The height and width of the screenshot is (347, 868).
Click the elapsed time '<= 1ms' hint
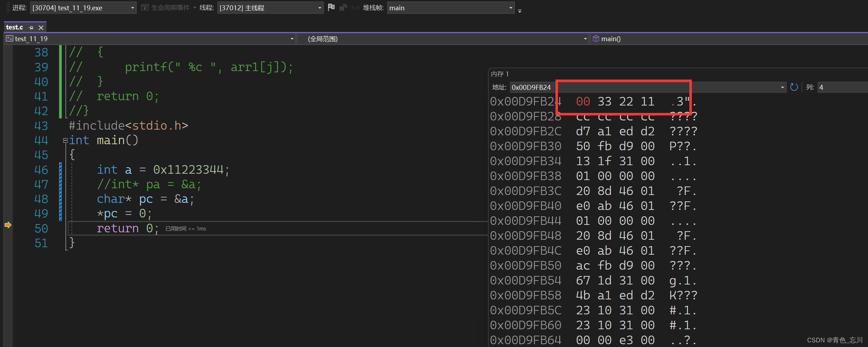[186, 229]
